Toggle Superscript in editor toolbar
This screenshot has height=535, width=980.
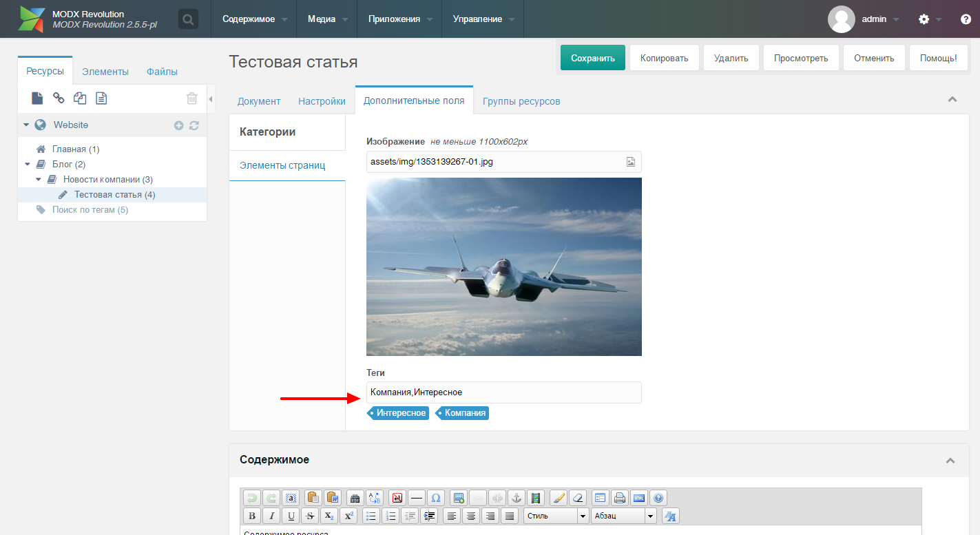[x=348, y=516]
